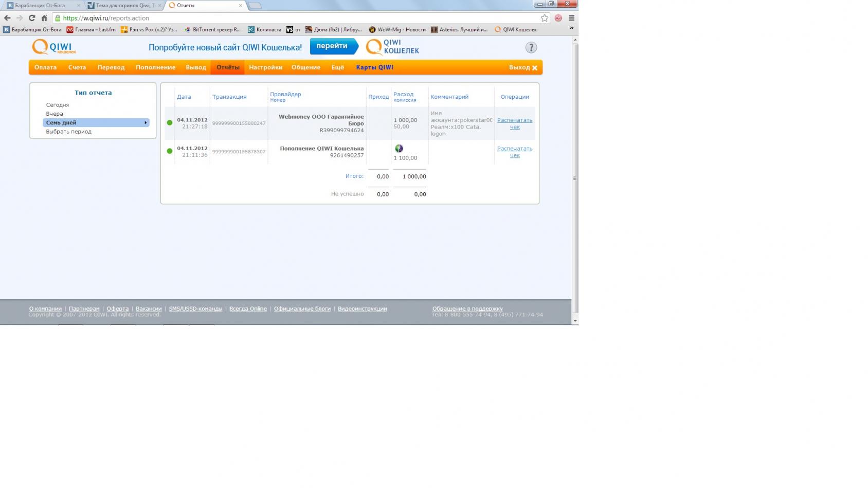Screen dimensions: 868x488
Task: Select the Выбрать период report type
Action: (69, 132)
